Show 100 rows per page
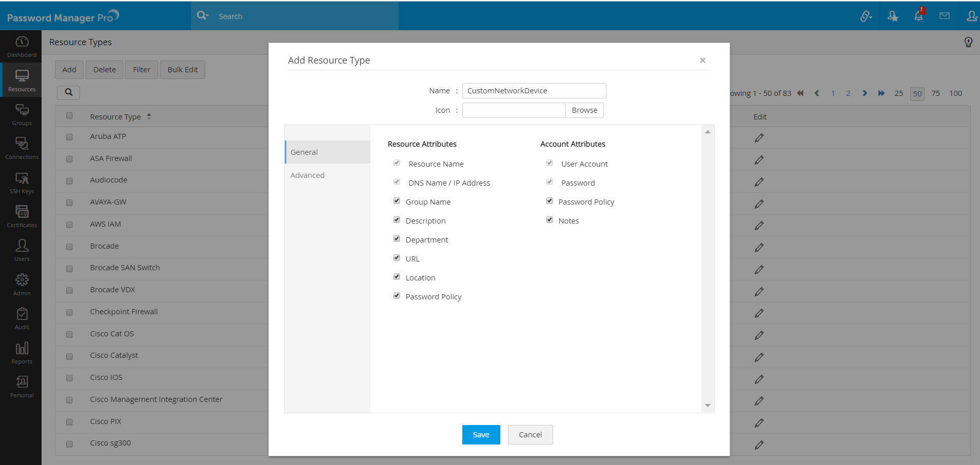The image size is (980, 465). tap(956, 93)
